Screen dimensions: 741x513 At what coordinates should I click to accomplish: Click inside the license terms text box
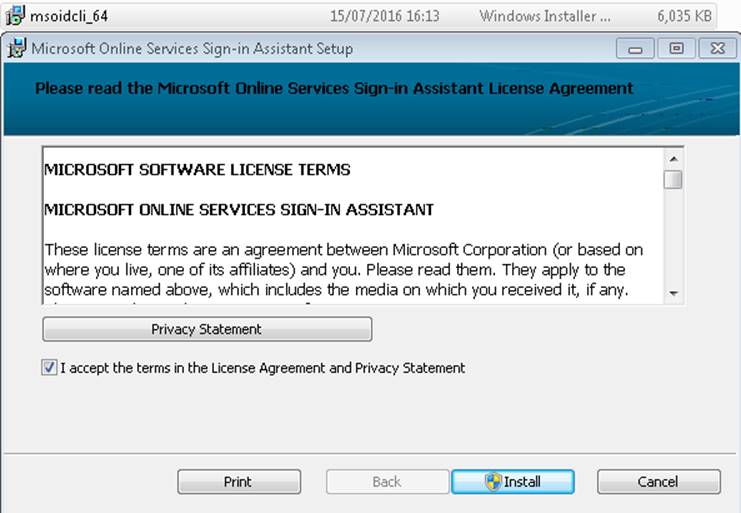(x=353, y=225)
